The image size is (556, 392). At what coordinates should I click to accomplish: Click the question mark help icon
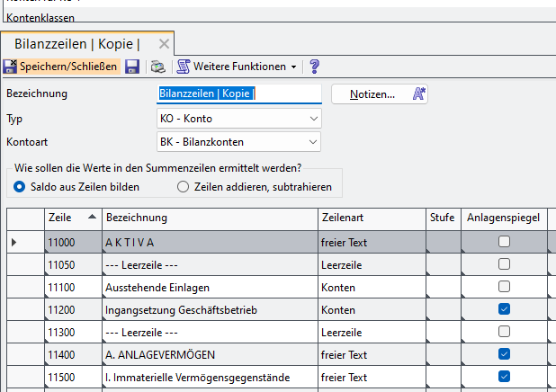click(x=315, y=67)
